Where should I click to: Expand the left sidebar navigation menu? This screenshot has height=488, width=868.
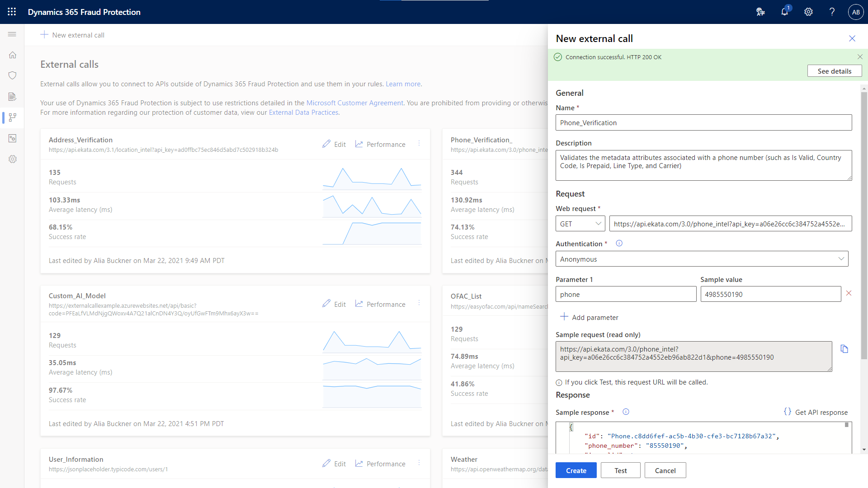13,34
